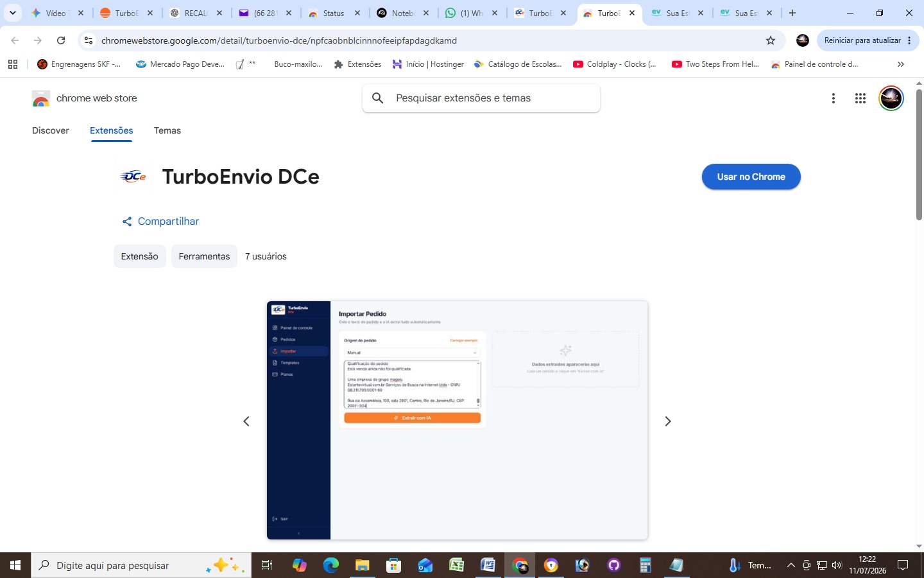Viewport: 924px width, 578px height.
Task: Switch to the Status browser tab
Action: (334, 13)
